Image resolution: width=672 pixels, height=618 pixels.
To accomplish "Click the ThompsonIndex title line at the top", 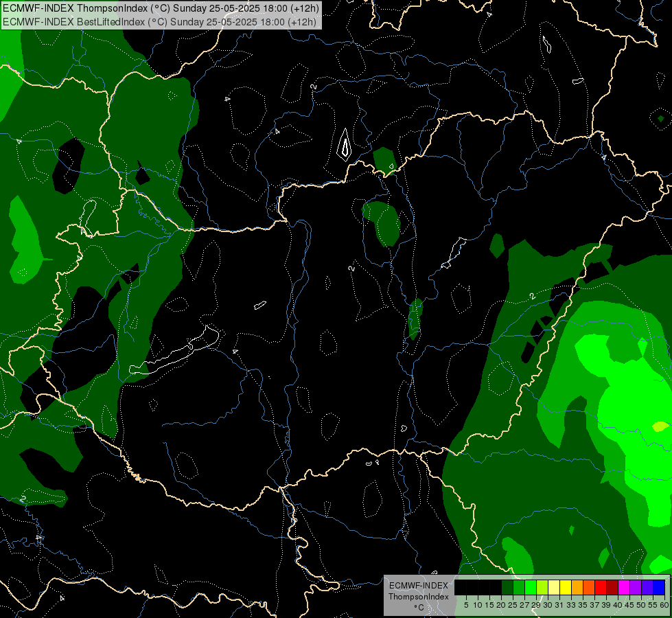I will coord(161,8).
